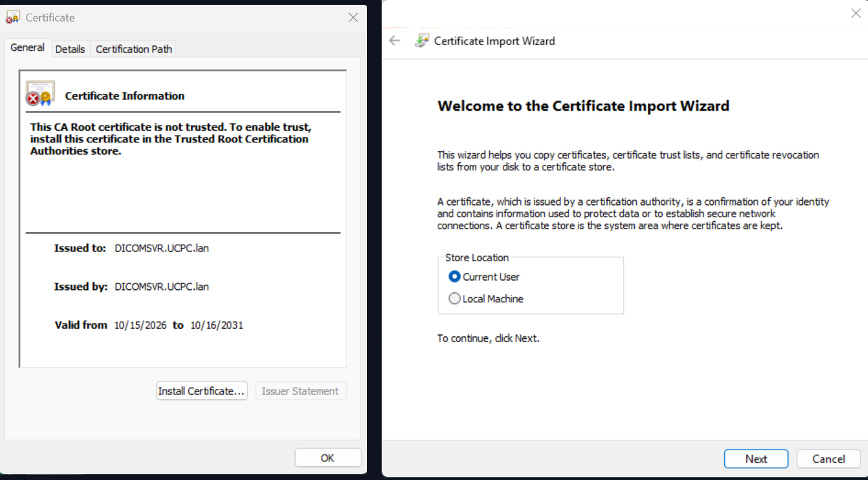Click the Install Certificate button

point(201,391)
